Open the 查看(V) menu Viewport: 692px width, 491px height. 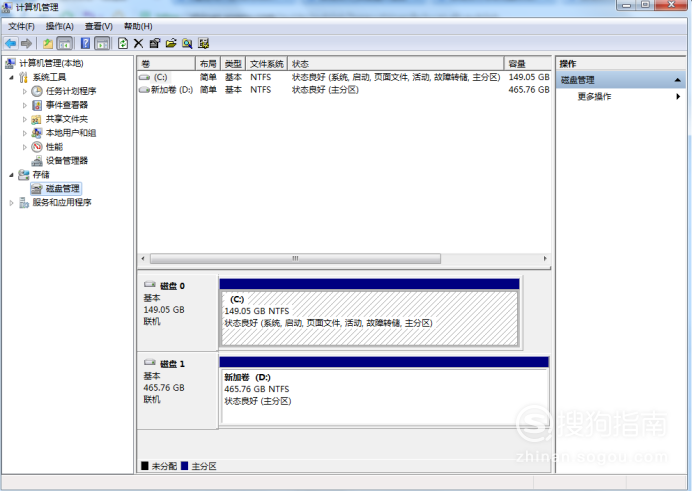98,26
